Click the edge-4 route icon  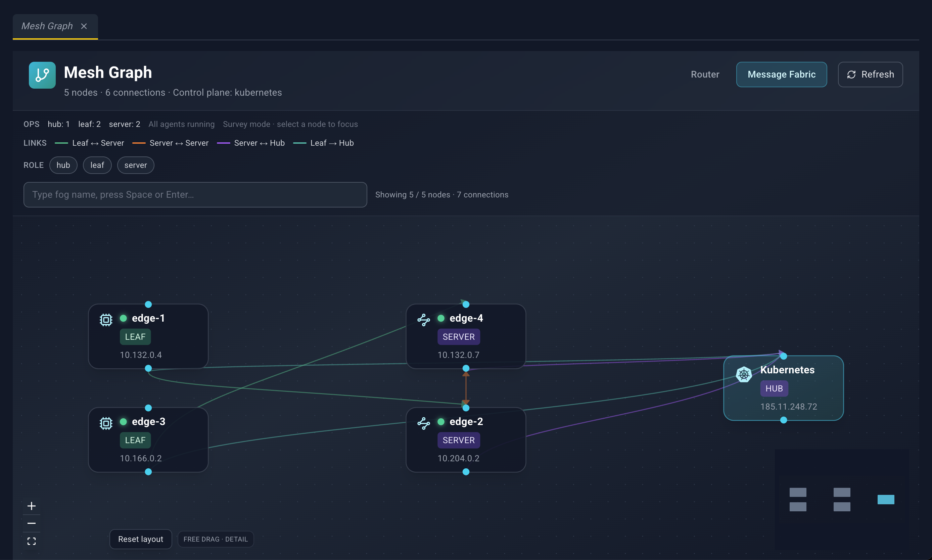pos(424,320)
